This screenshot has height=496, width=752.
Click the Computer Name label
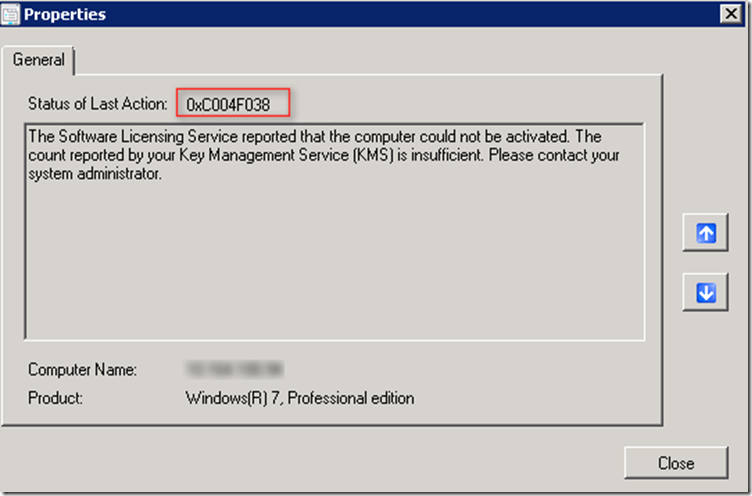[x=82, y=369]
